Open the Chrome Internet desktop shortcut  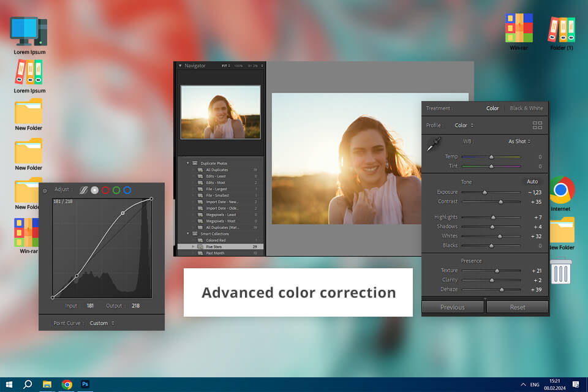coord(561,190)
